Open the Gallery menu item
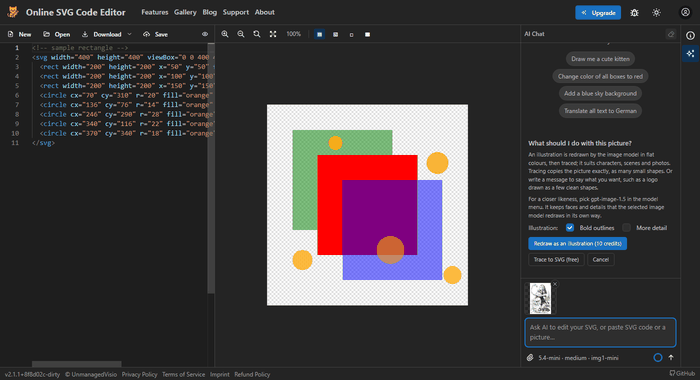The height and width of the screenshot is (380, 700). (x=185, y=12)
